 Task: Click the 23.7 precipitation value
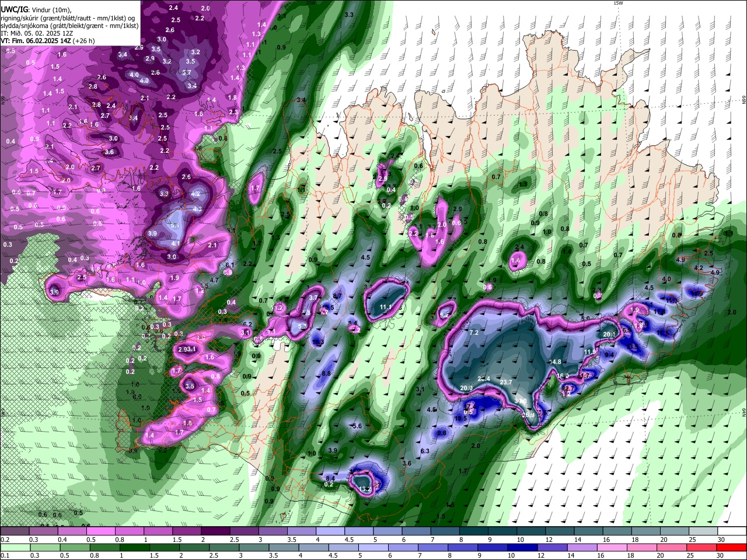506,382
